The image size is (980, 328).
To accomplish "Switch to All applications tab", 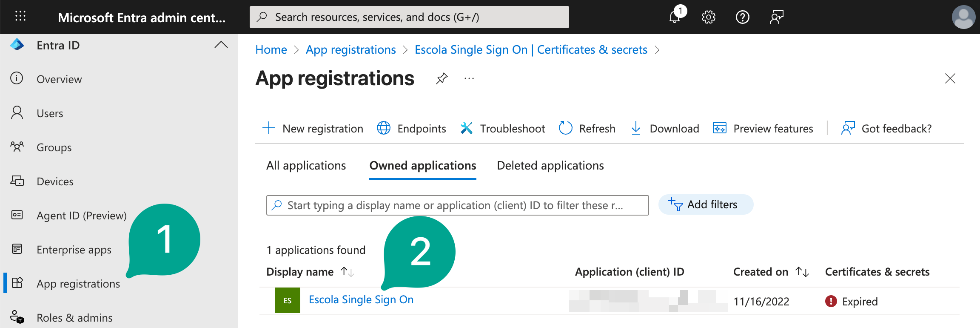I will 306,166.
